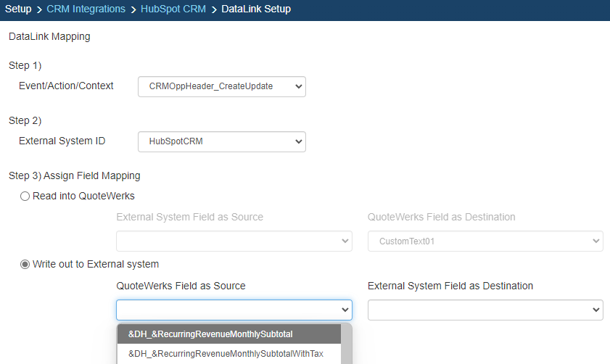Image resolution: width=610 pixels, height=364 pixels.
Task: Expand the External System ID dropdown
Action: [222, 141]
